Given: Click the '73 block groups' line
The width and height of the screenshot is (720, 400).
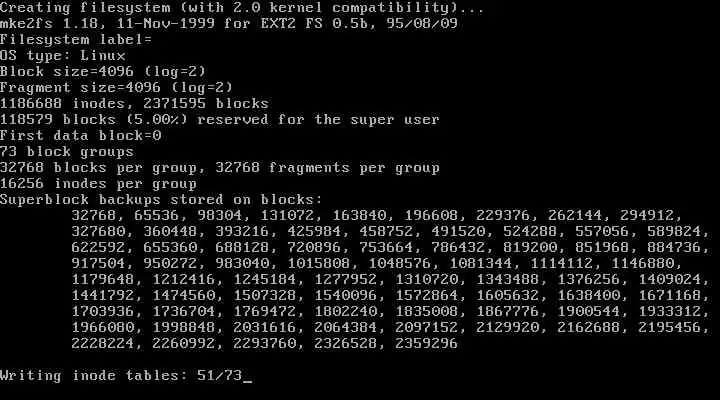Looking at the screenshot, I should coord(67,152).
